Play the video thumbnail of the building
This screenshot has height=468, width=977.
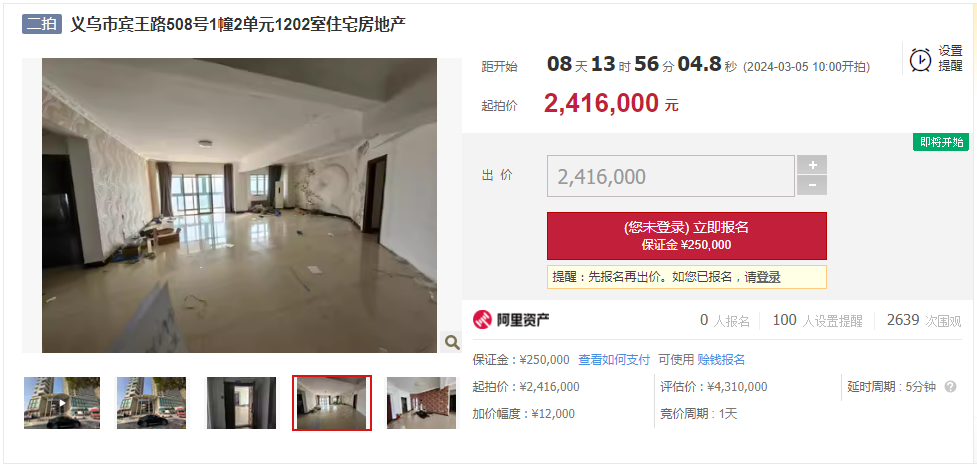(x=62, y=403)
